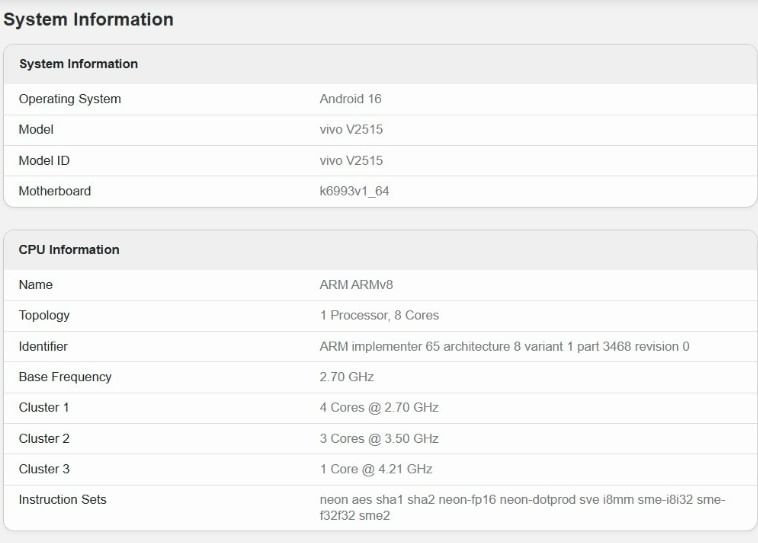Select the ARM ARMv8 name value
This screenshot has width=758, height=543.
coord(356,284)
